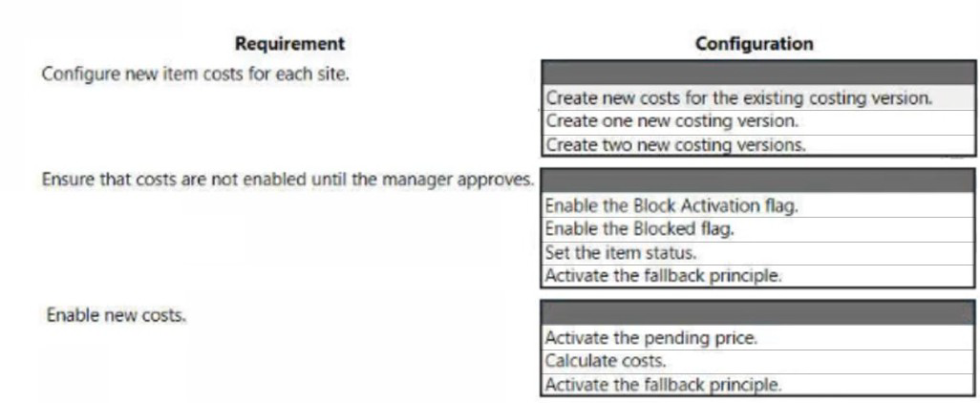Select 'Create new costs for the existing costing version'

(x=738, y=97)
